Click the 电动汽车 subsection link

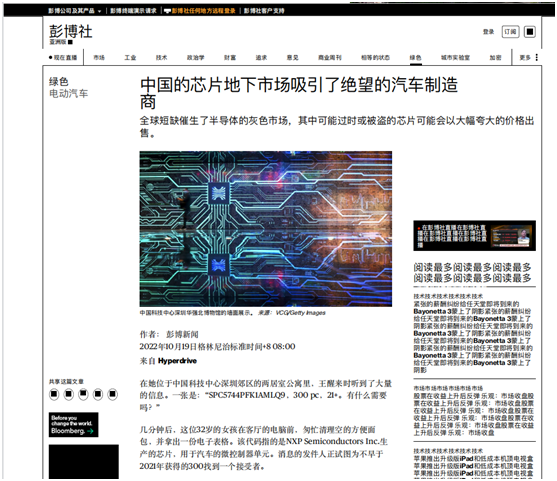(69, 94)
